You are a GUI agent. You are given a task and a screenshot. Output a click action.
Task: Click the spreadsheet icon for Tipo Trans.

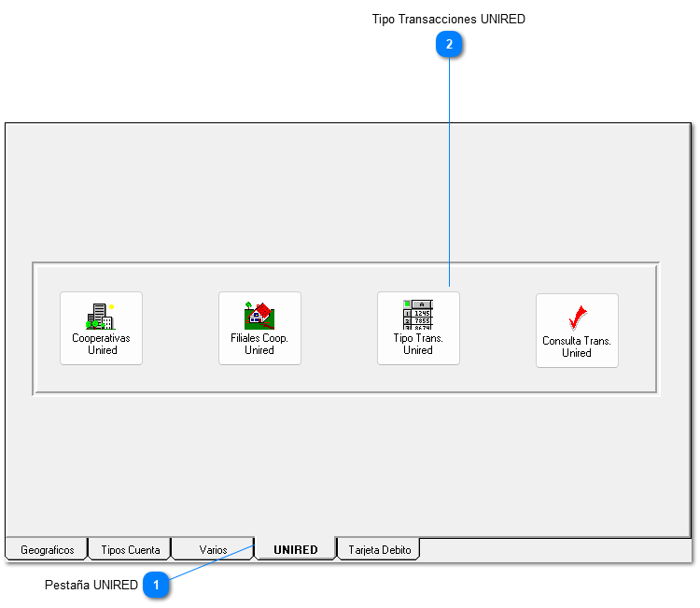tap(417, 315)
